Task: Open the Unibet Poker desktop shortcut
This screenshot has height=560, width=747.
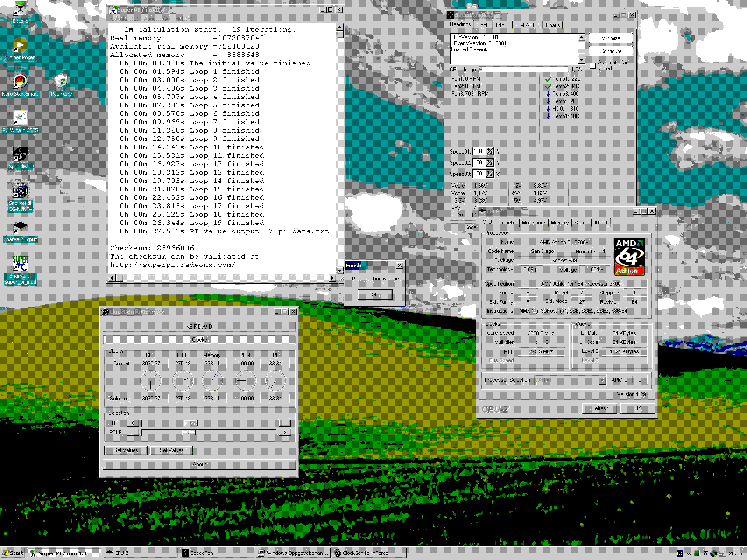Action: pyautogui.click(x=20, y=49)
